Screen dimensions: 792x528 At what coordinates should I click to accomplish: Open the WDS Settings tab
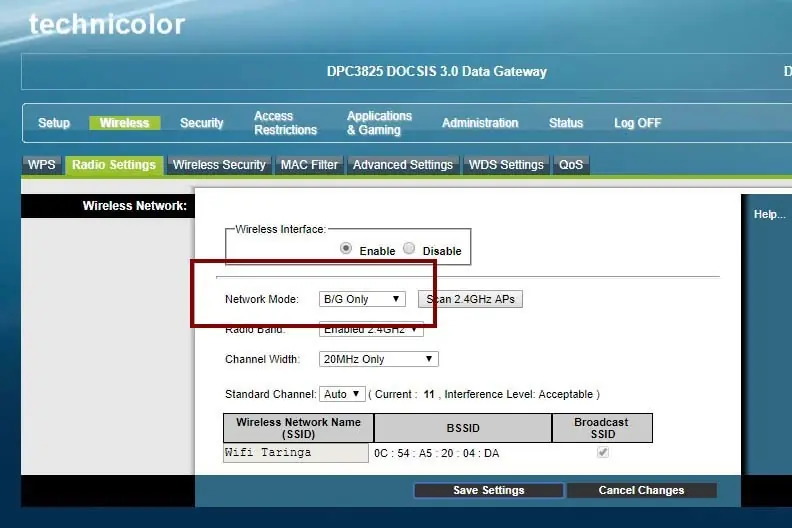[506, 165]
